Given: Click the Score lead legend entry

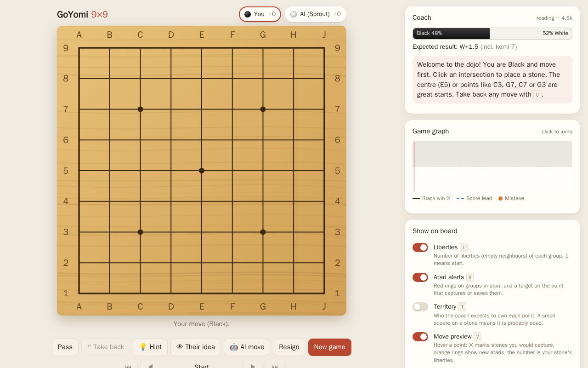Looking at the screenshot, I should [474, 198].
